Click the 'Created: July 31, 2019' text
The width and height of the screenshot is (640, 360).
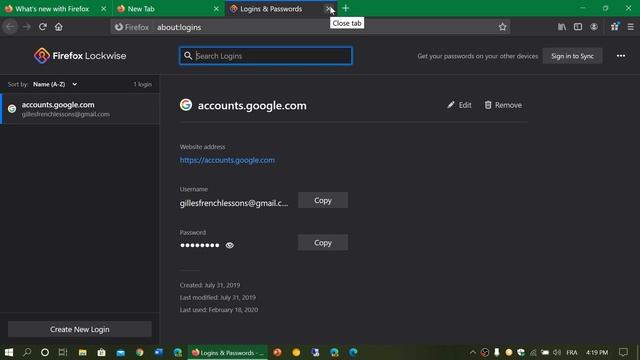[210, 285]
